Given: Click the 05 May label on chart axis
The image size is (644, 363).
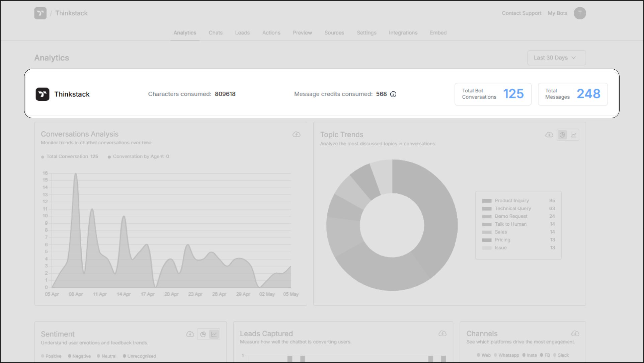Looking at the screenshot, I should (291, 294).
